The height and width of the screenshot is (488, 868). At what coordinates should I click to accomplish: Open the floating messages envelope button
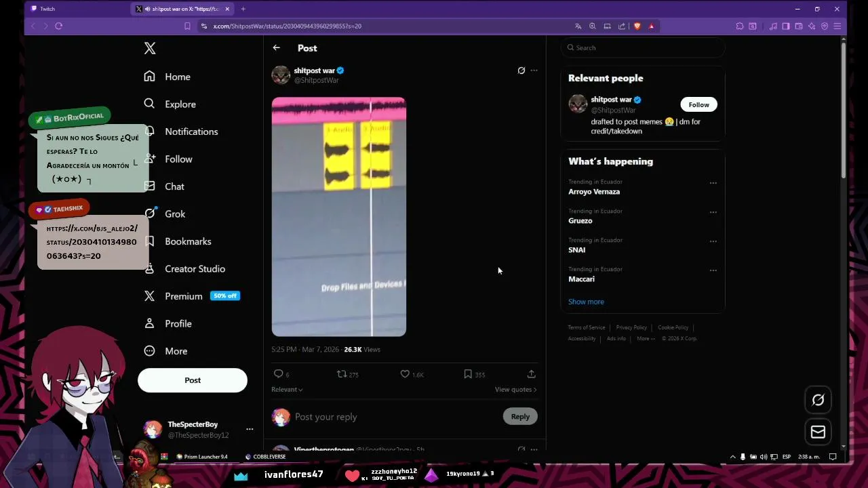[818, 432]
